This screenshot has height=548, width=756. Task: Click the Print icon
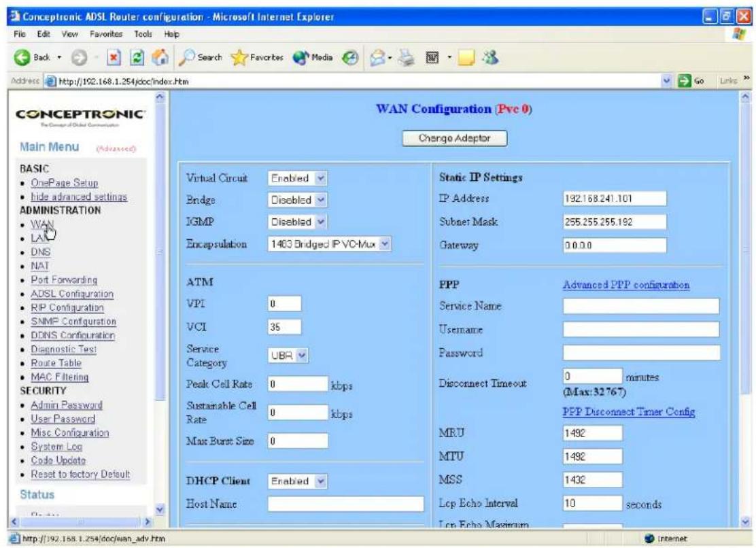406,58
